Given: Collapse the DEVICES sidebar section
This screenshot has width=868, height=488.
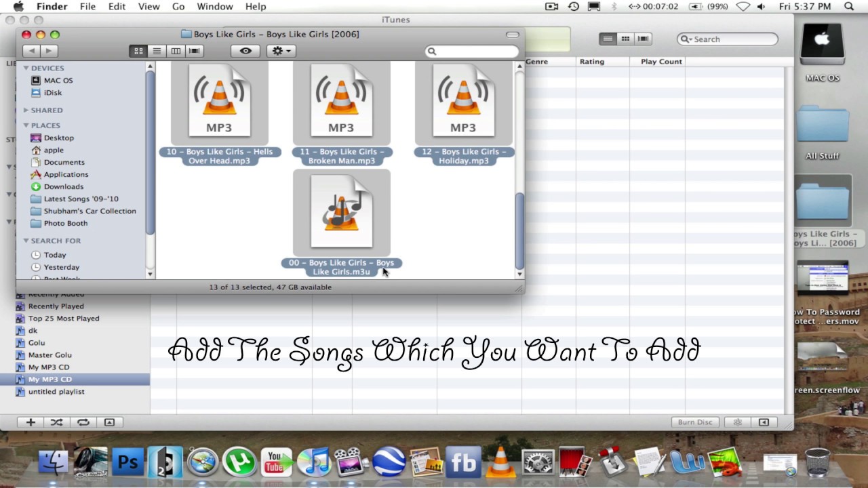Looking at the screenshot, I should click(x=26, y=68).
